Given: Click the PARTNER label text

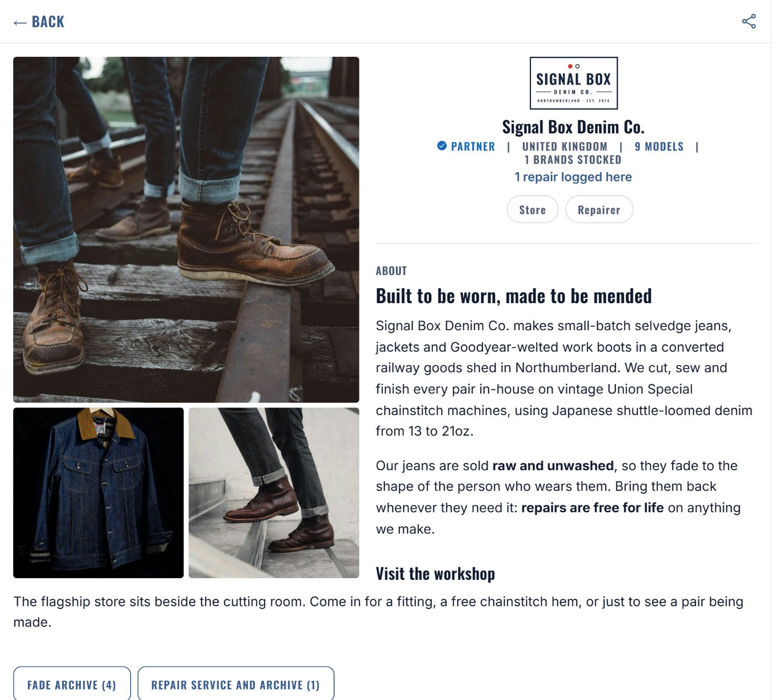Looking at the screenshot, I should click(473, 147).
